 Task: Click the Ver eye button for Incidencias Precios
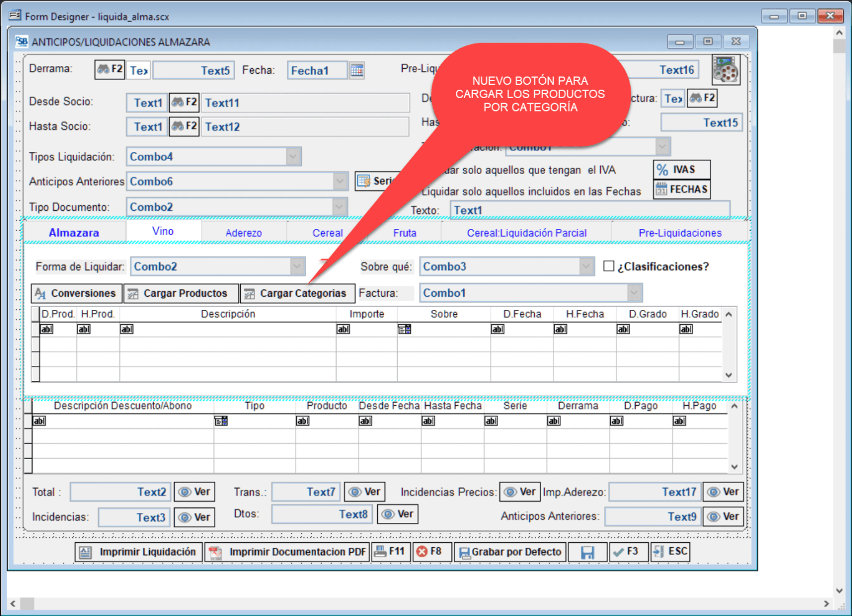[x=520, y=492]
